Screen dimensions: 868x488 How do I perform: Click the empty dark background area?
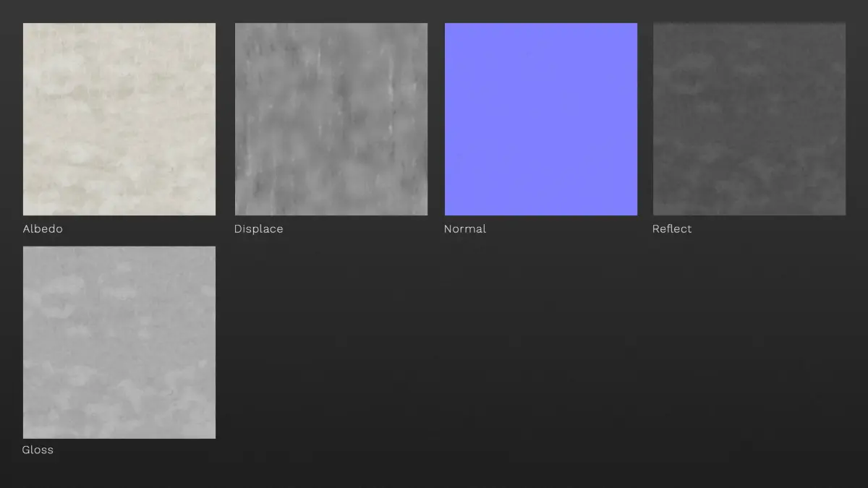(x=542, y=354)
